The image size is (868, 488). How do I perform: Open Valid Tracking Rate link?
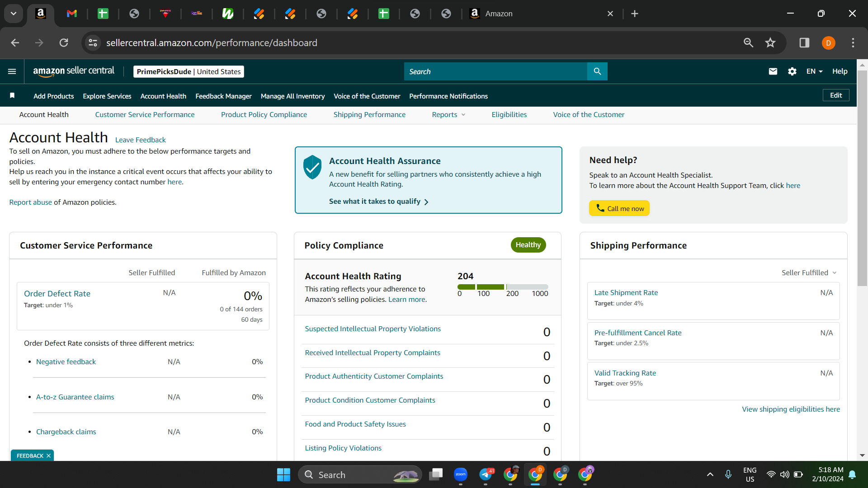click(625, 373)
